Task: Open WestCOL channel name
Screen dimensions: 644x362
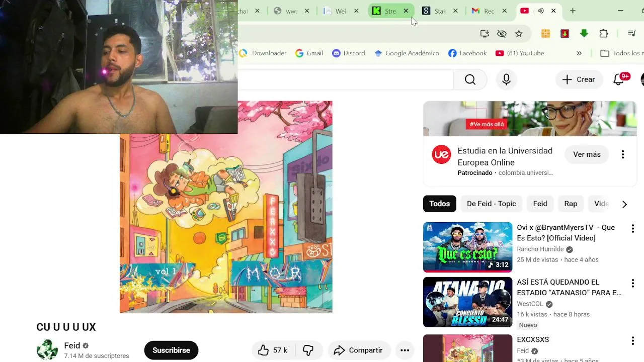Action: pos(530,304)
